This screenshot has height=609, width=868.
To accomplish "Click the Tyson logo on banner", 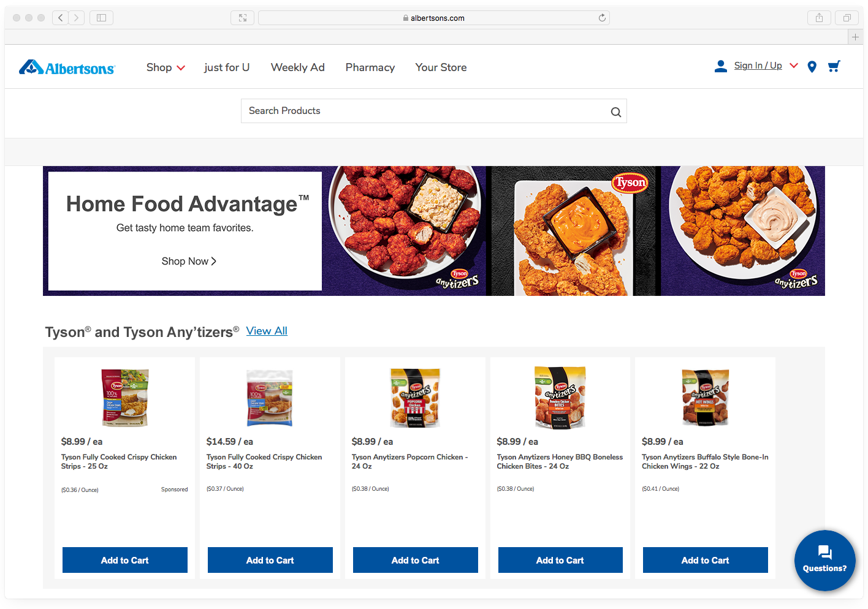I will point(631,183).
